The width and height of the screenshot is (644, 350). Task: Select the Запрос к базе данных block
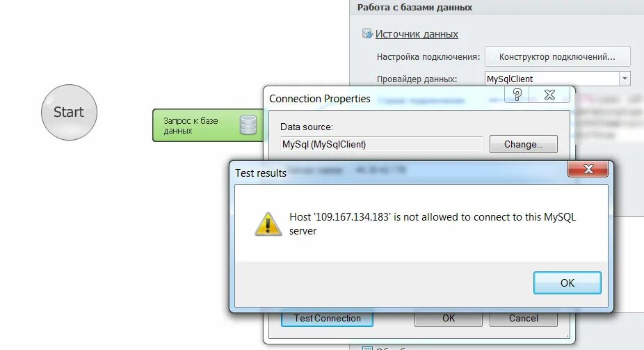208,125
